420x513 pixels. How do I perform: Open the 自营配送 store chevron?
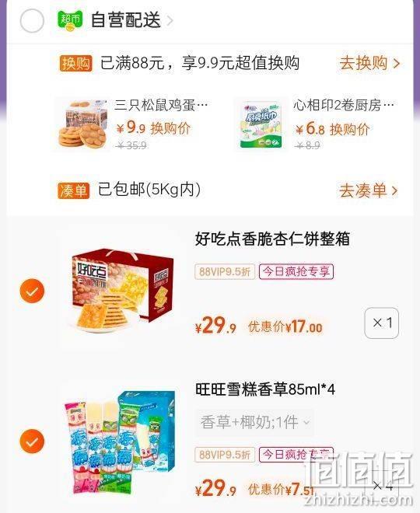[170, 21]
